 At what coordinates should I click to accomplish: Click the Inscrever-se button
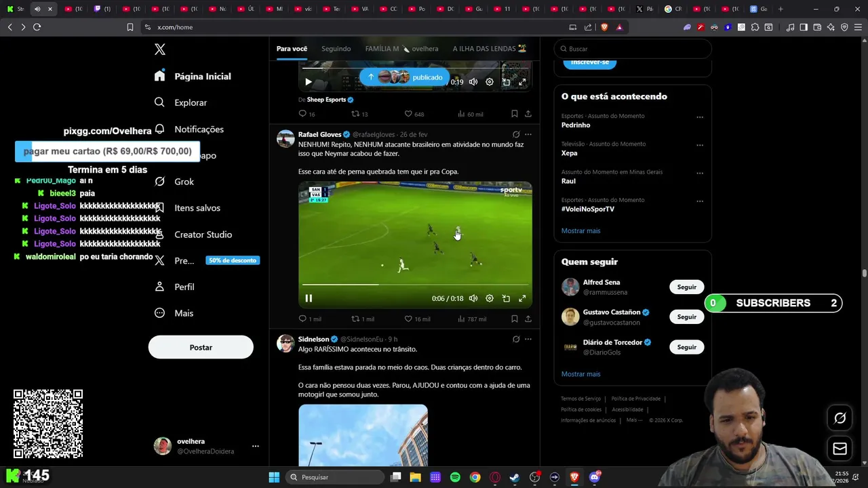(x=590, y=62)
